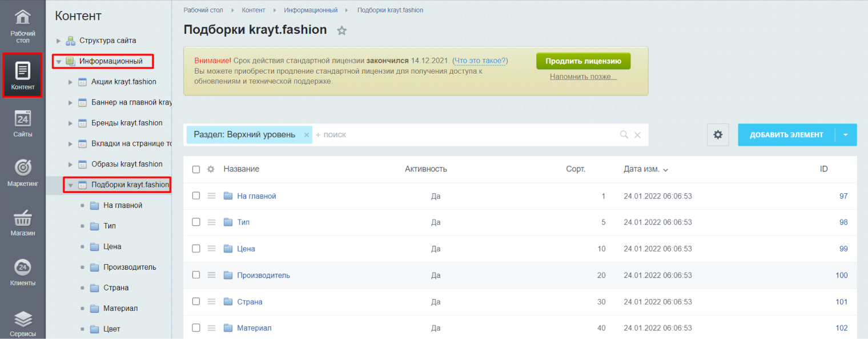Open the Маркетинг target section
The width and height of the screenshot is (868, 339).
(x=23, y=173)
